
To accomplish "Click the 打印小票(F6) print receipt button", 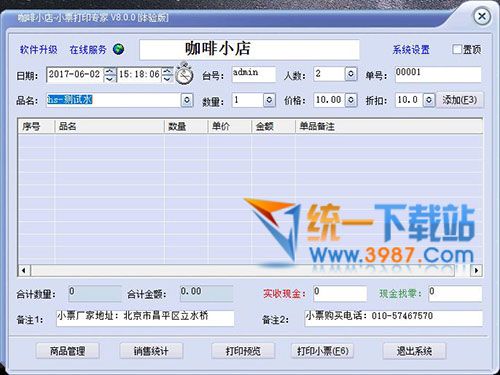I will coord(322,351).
